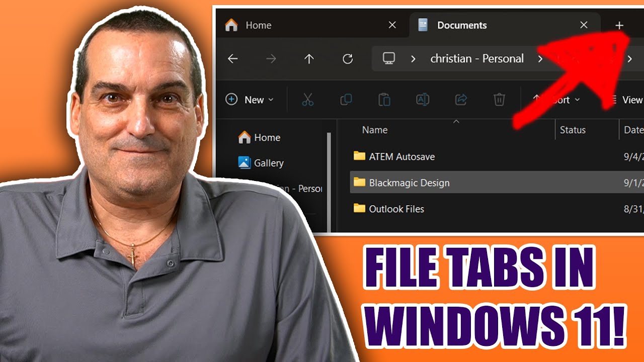
Task: Close the Documents tab
Action: [x=584, y=25]
